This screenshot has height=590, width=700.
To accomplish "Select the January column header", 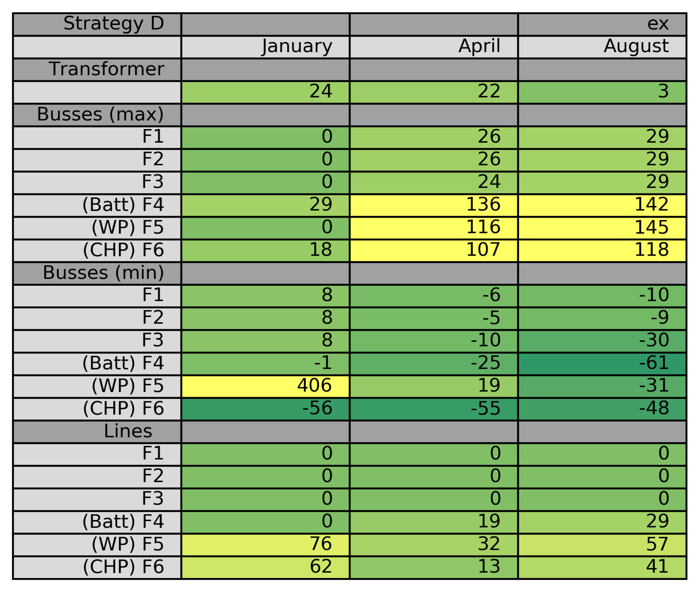I will [265, 47].
